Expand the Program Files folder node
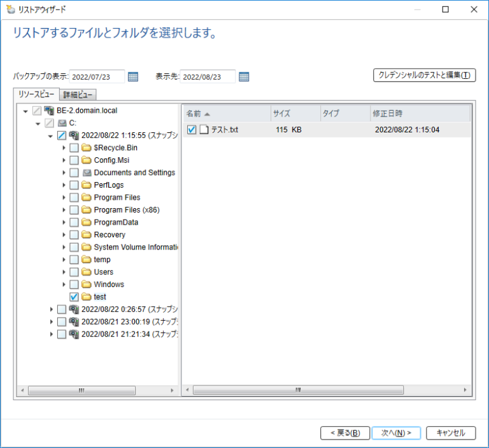This screenshot has height=448, width=489. 64,198
